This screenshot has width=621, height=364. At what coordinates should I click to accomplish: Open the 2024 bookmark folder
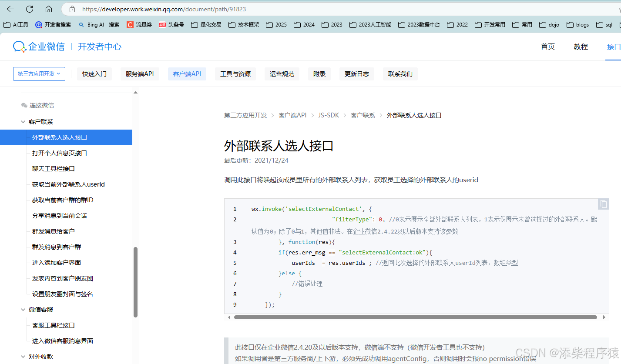pos(304,25)
